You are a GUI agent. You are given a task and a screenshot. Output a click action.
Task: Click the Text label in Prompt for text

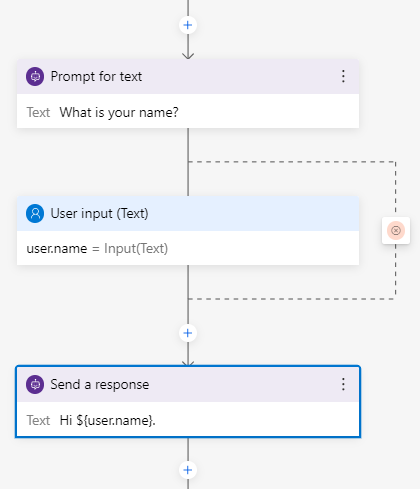point(38,112)
